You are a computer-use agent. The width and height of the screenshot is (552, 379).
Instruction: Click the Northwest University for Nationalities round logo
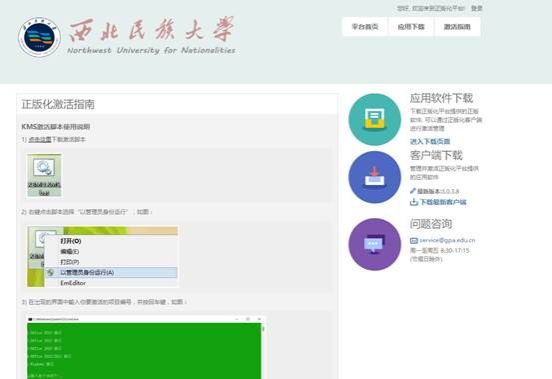click(x=39, y=37)
